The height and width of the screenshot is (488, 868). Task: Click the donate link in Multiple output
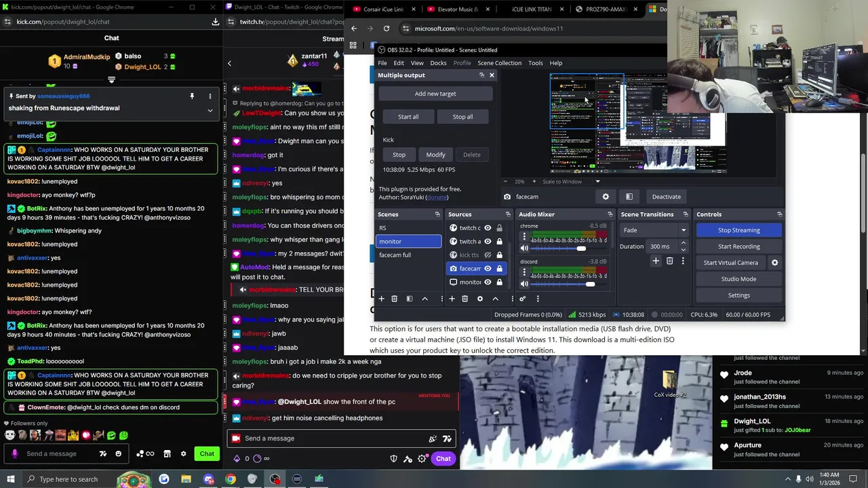click(437, 197)
